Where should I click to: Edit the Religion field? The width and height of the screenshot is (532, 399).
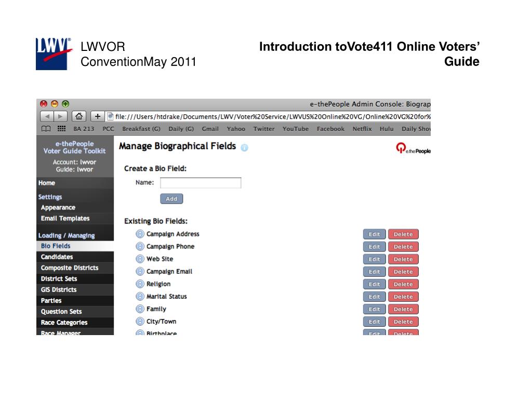pyautogui.click(x=374, y=284)
